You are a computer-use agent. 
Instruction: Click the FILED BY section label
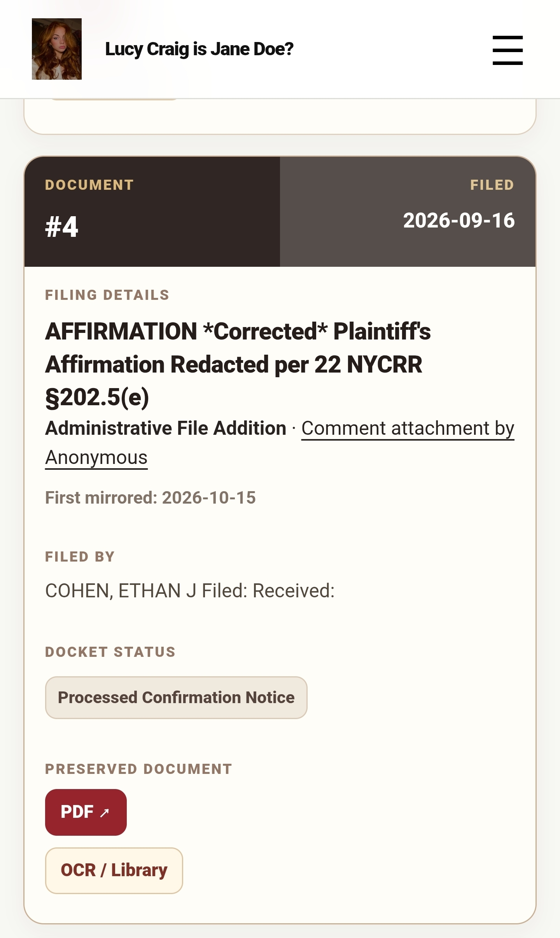80,557
